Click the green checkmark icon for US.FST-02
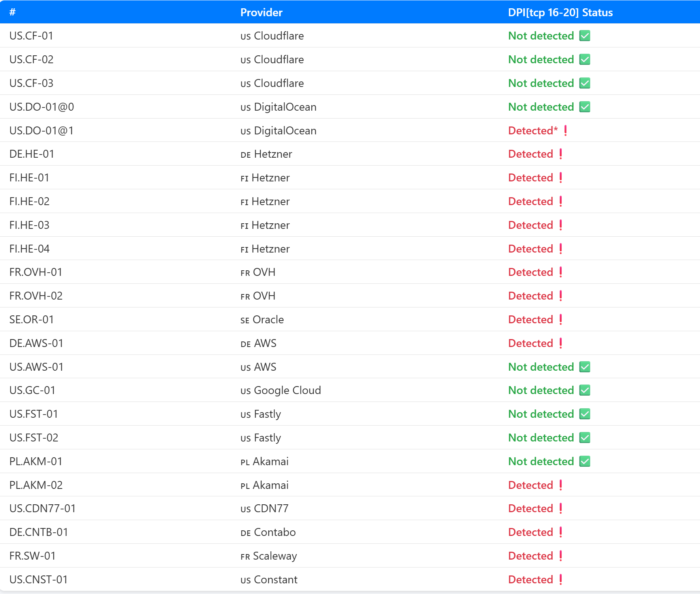 tap(585, 437)
